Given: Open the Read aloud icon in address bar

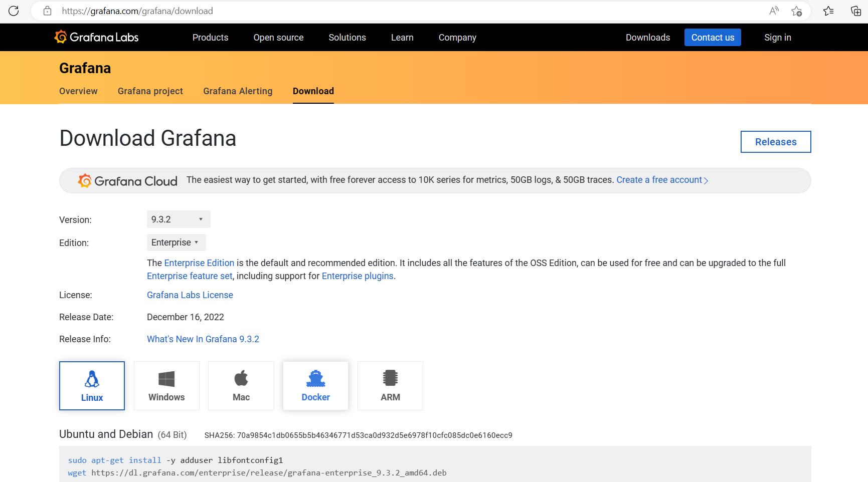Looking at the screenshot, I should (x=774, y=11).
